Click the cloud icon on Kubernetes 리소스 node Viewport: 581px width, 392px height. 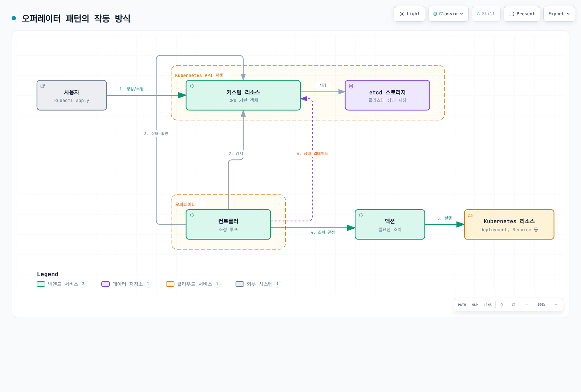pyautogui.click(x=470, y=215)
